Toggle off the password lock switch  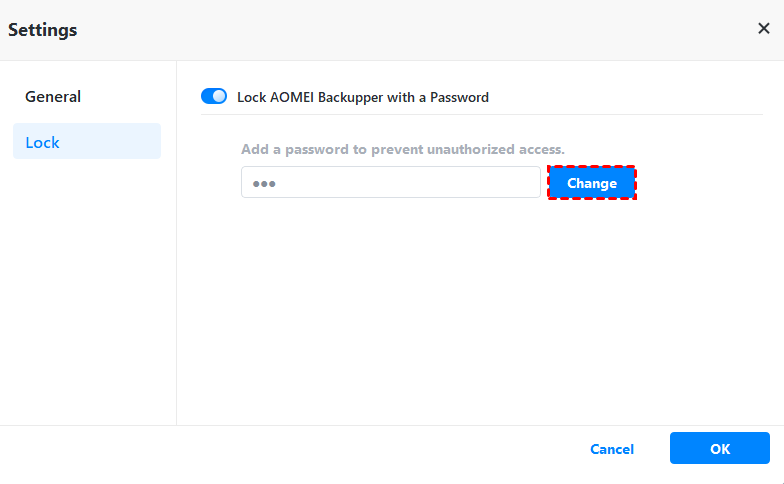coord(214,97)
